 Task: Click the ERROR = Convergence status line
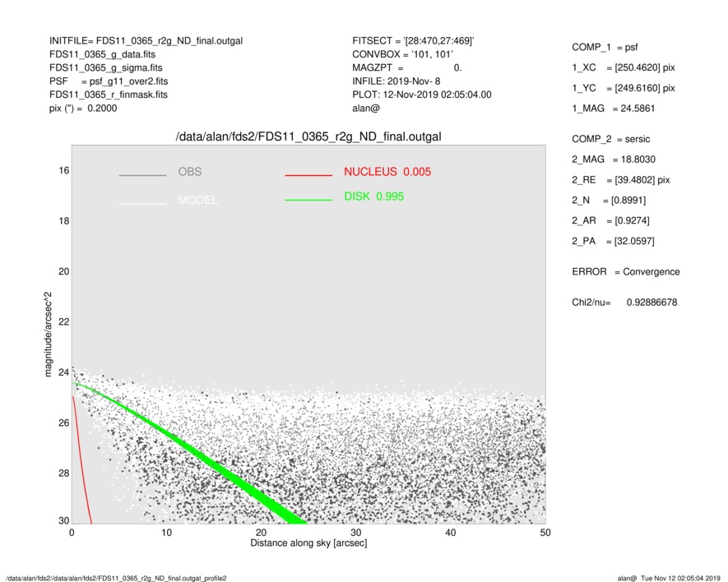pos(625,272)
